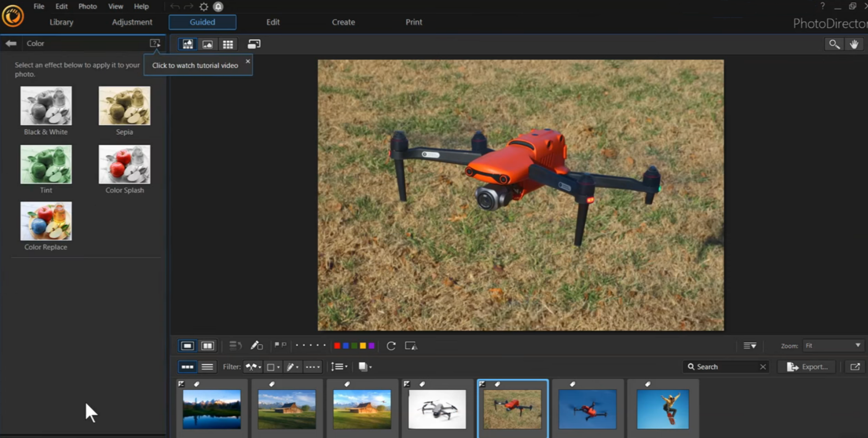Viewport: 868px width, 438px height.
Task: Select the Black & White effect
Action: 46,106
